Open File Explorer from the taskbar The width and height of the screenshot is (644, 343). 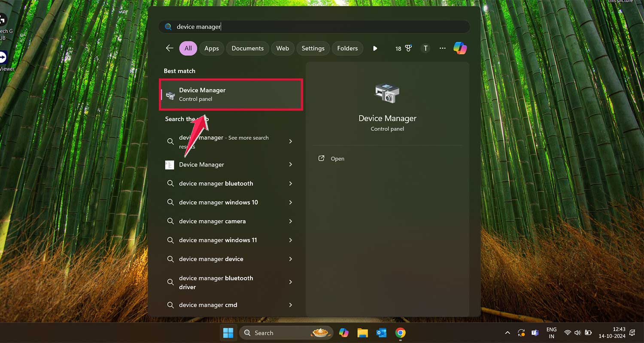point(362,333)
